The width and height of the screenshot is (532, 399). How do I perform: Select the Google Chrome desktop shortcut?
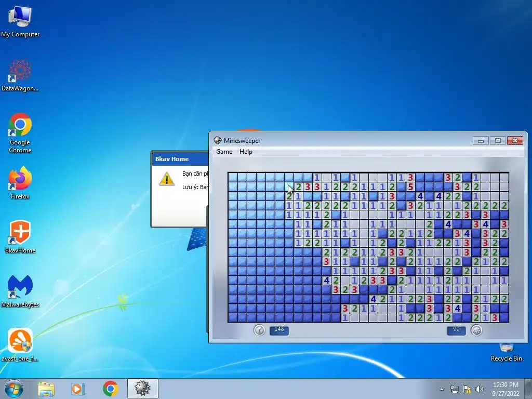tap(20, 132)
